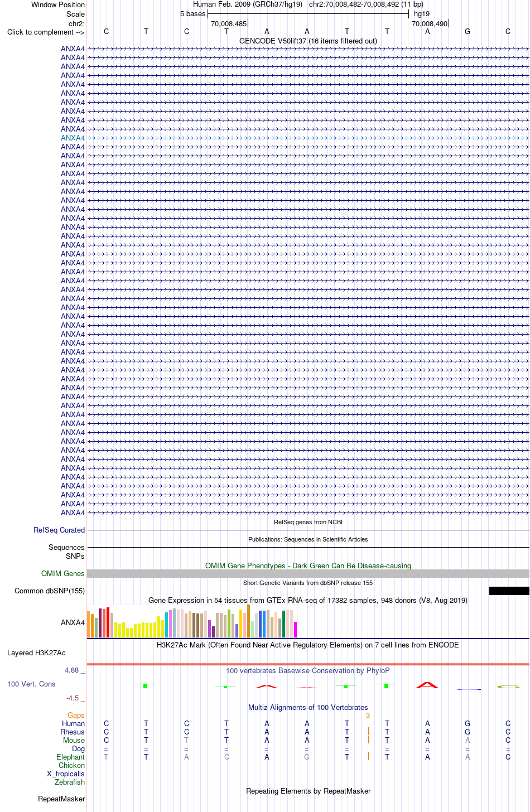Open the GENCODE V50lift37 track title

pos(308,41)
